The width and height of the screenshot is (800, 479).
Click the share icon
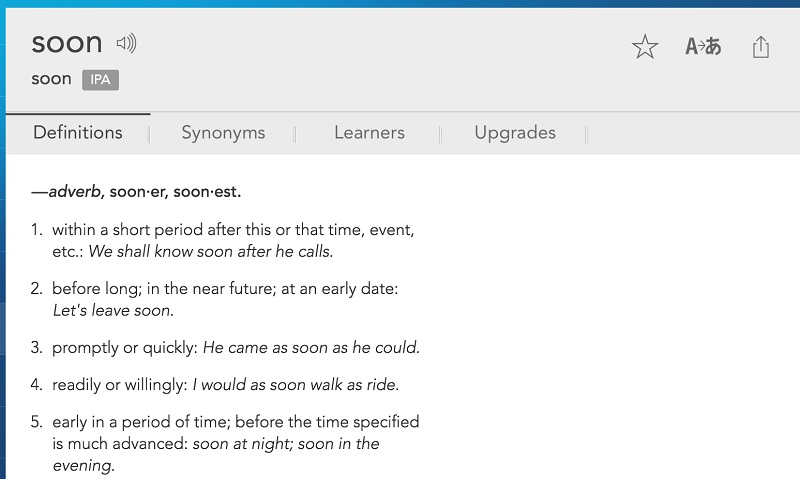pyautogui.click(x=761, y=47)
